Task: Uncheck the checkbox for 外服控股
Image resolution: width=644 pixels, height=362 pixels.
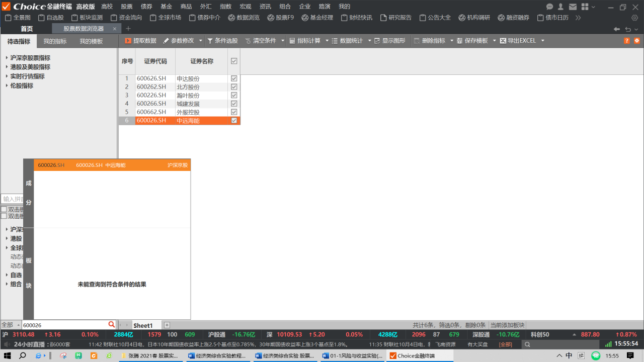Action: point(234,112)
